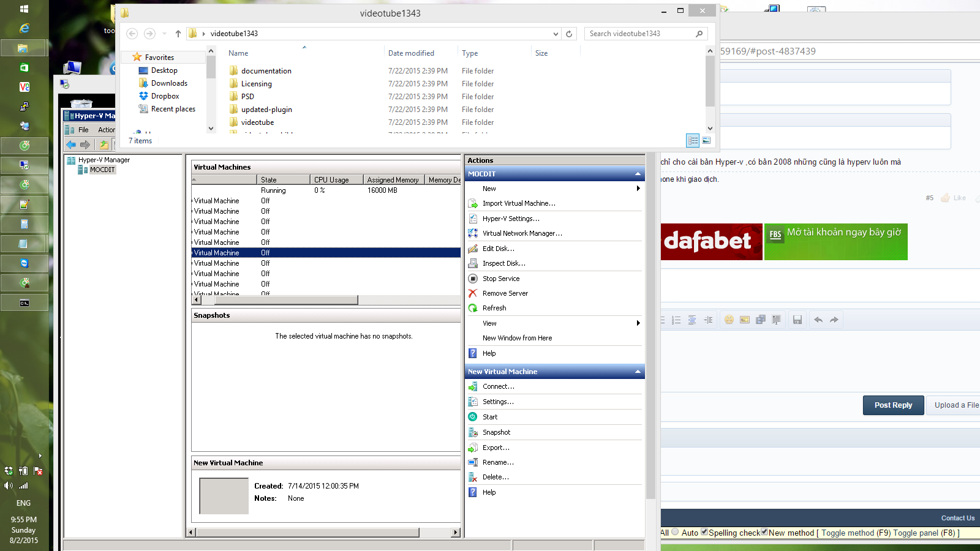Switch Explorer to large icons view
The width and height of the screenshot is (980, 551).
tap(706, 141)
